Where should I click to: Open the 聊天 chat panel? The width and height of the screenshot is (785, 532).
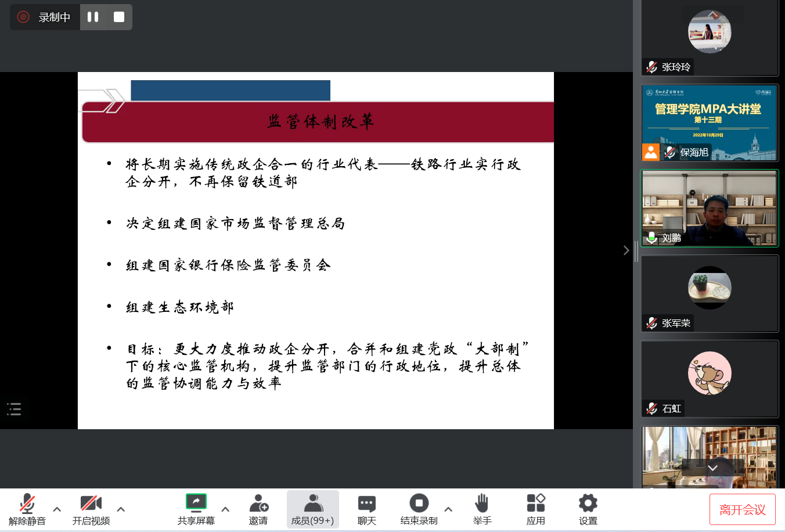click(x=367, y=509)
